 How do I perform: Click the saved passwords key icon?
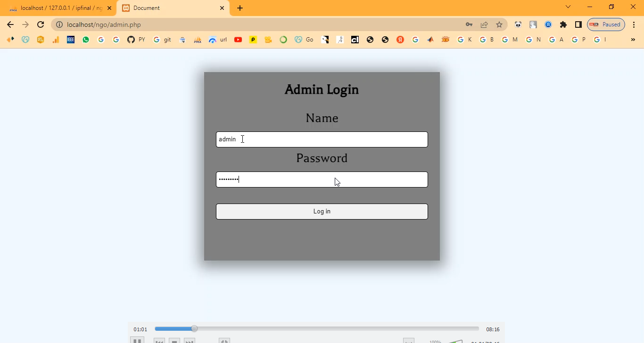point(469,24)
